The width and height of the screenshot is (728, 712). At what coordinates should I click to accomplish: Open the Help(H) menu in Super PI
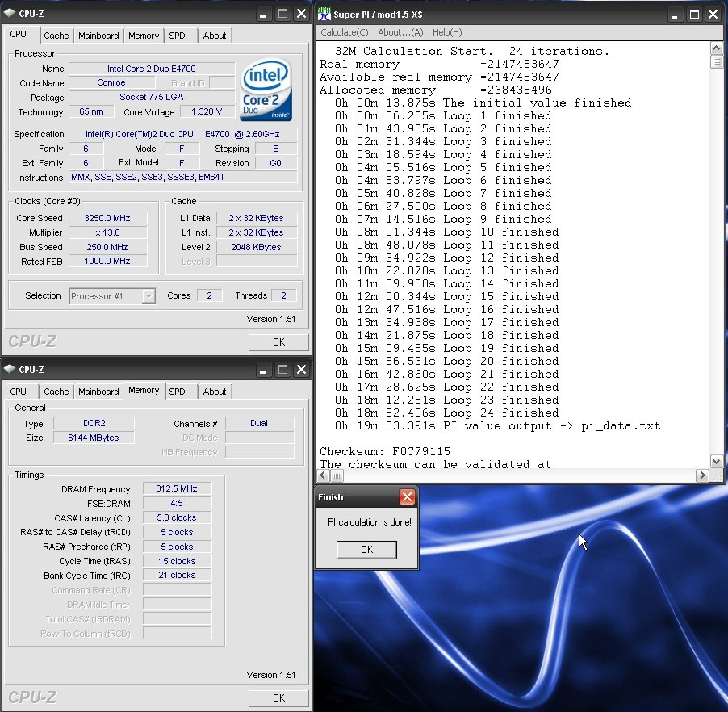pyautogui.click(x=447, y=32)
